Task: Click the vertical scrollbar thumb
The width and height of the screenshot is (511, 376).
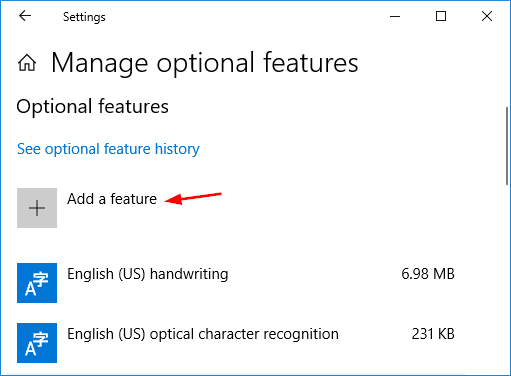Action: click(x=507, y=146)
